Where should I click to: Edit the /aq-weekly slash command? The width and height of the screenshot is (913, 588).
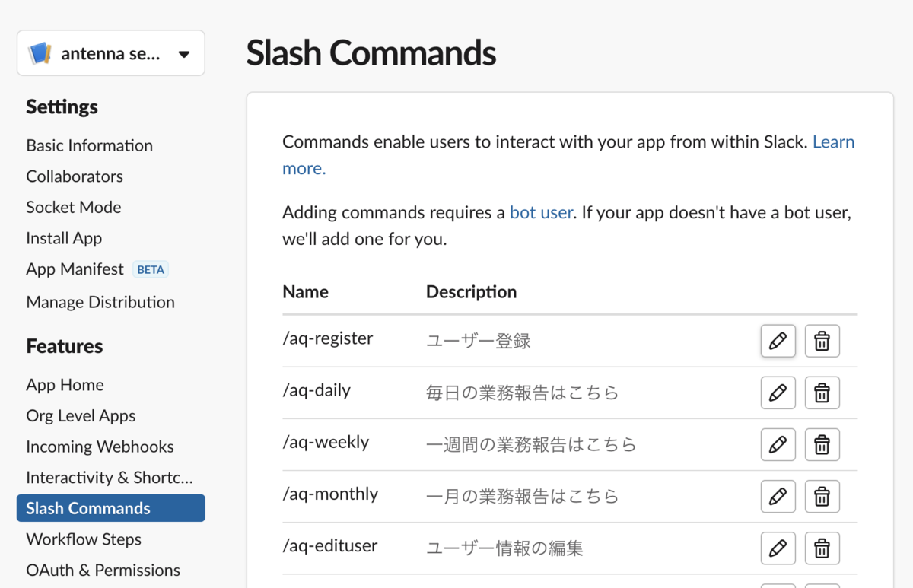778,444
